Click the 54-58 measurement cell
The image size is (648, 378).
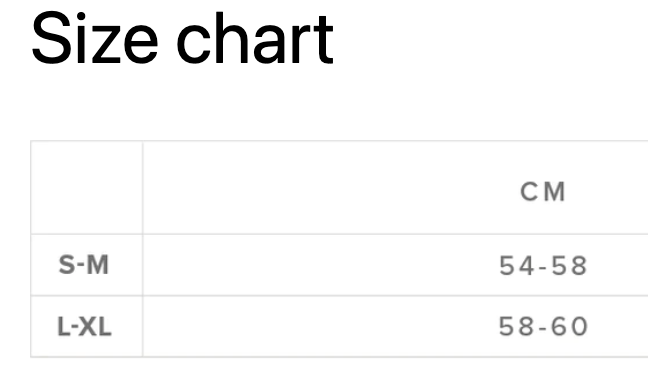pyautogui.click(x=543, y=266)
